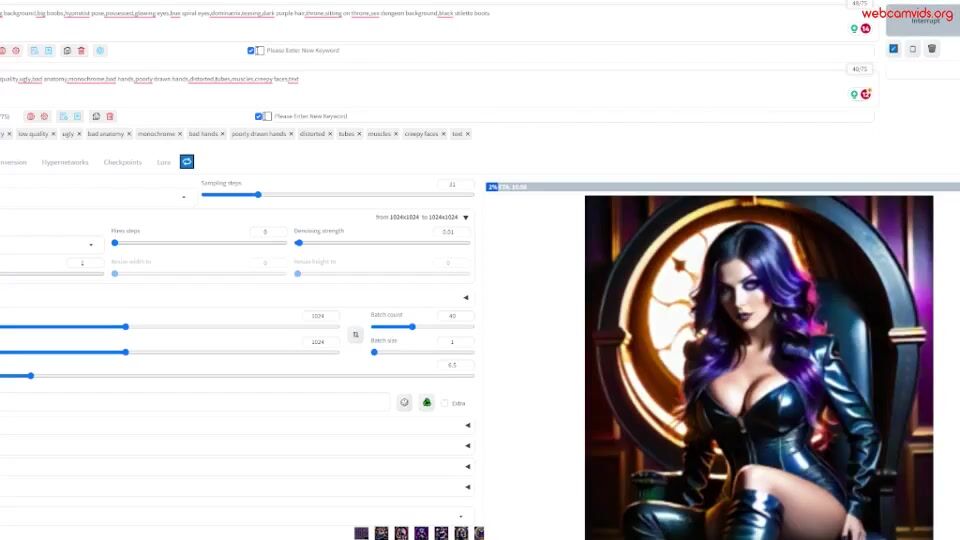
Task: Click the random seed dice icon
Action: click(405, 403)
